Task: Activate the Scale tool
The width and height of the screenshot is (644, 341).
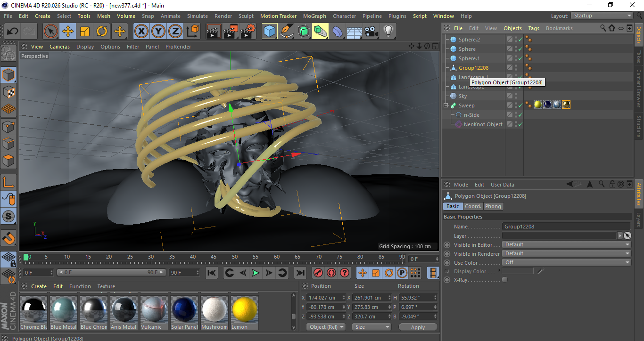Action: [x=85, y=32]
